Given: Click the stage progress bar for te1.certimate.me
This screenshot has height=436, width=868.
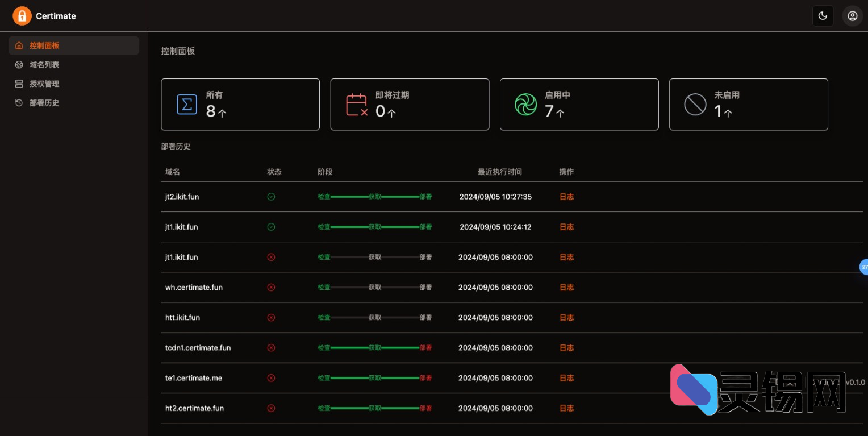Looking at the screenshot, I should tap(374, 378).
